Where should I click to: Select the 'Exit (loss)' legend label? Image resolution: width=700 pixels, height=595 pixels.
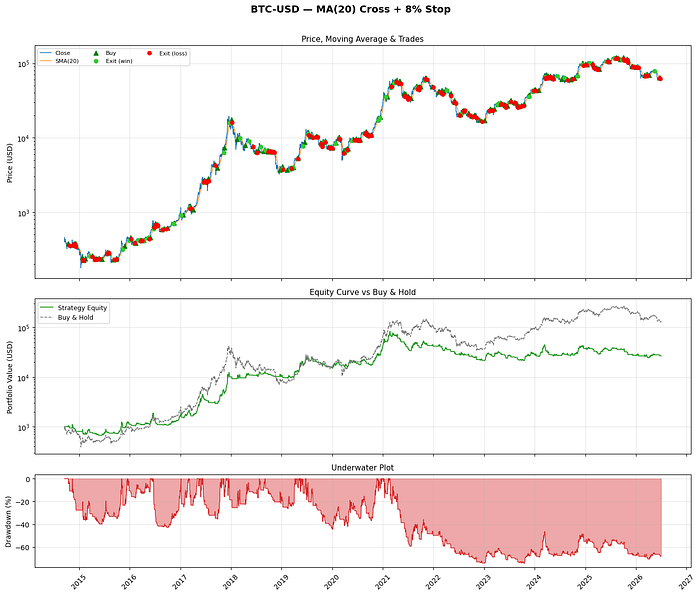point(173,54)
